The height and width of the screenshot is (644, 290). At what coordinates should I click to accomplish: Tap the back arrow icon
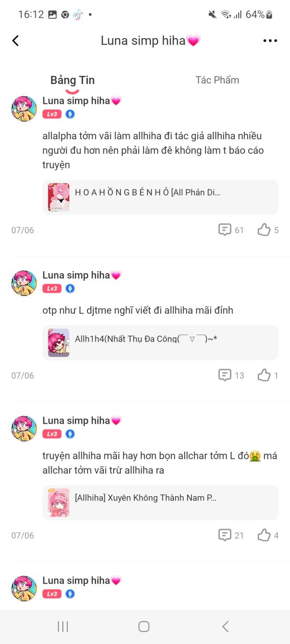tap(15, 41)
